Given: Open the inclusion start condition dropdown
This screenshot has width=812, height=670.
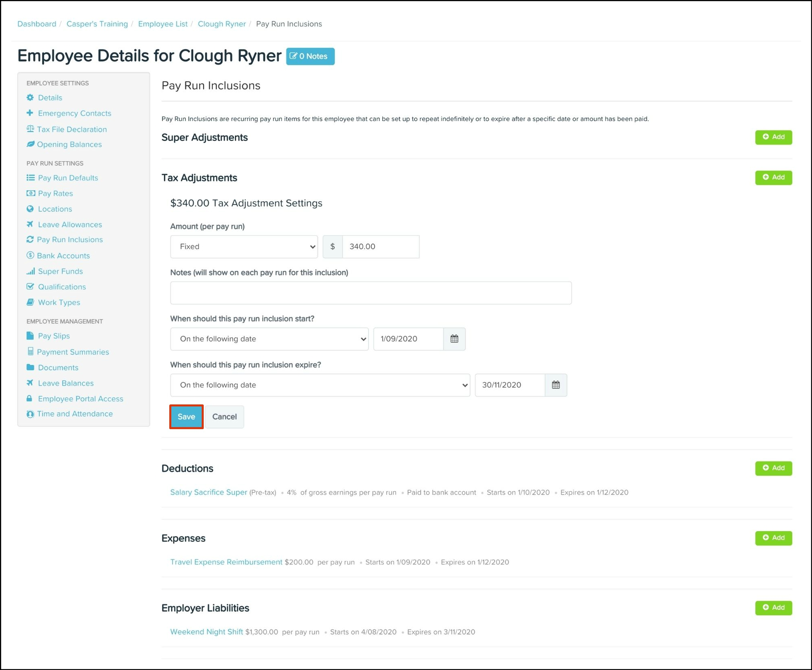Looking at the screenshot, I should [269, 339].
